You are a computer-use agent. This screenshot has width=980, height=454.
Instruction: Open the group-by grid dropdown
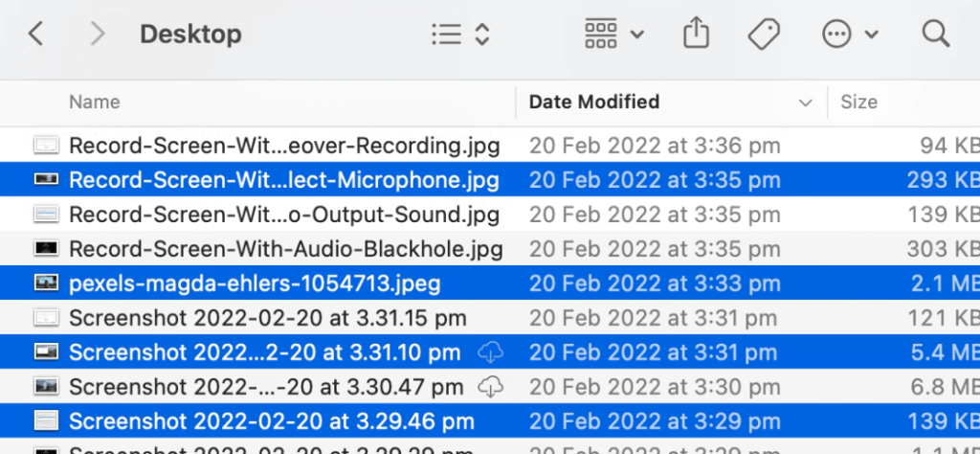pyautogui.click(x=613, y=34)
